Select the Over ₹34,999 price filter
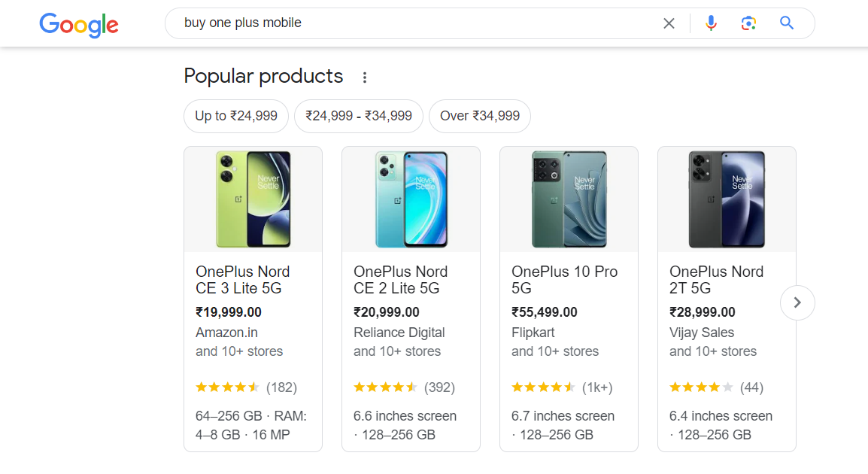 (479, 116)
